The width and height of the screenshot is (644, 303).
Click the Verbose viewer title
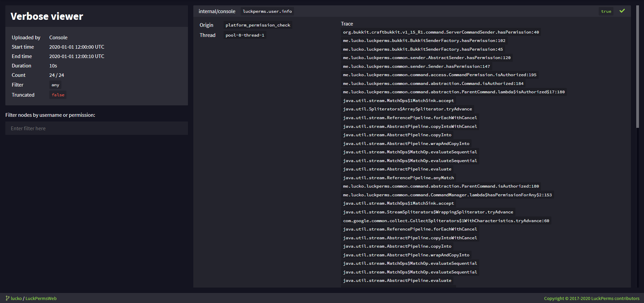click(47, 16)
